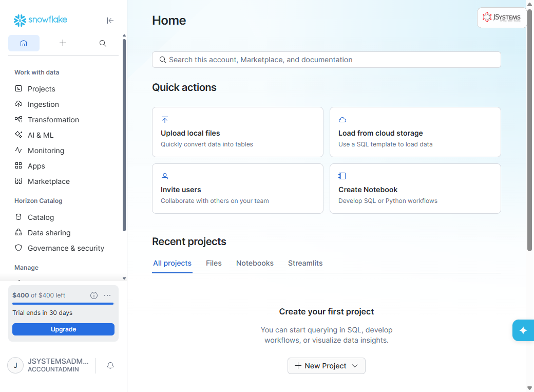Switch to Notebooks tab
The image size is (534, 392).
[x=255, y=263]
